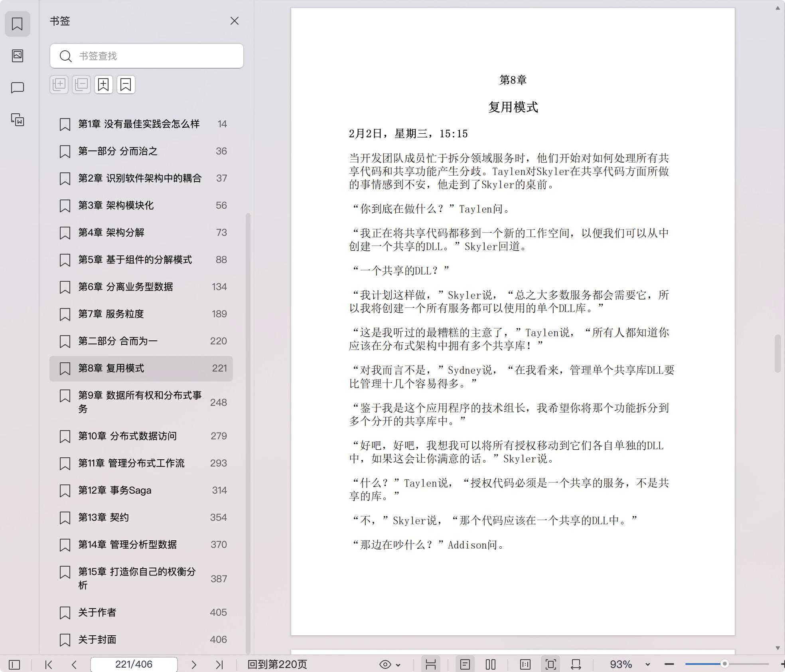The height and width of the screenshot is (672, 785).
Task: Go to 第10章 分布式数据访问
Action: 141,436
